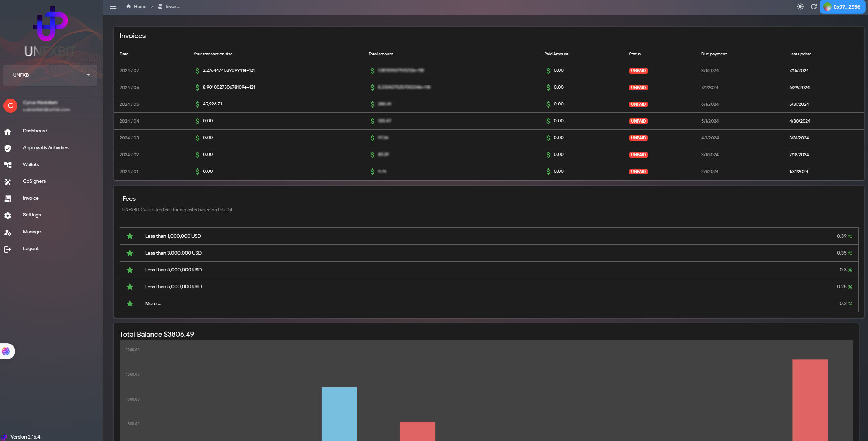This screenshot has width=868, height=441.
Task: Click the CoSigners pen icon
Action: [8, 182]
